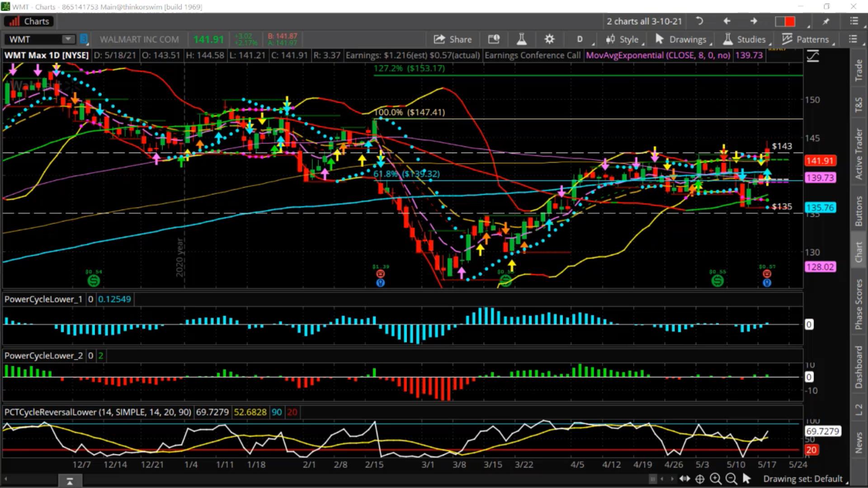Select the crosshair tool
The height and width of the screenshot is (488, 868).
tap(700, 479)
